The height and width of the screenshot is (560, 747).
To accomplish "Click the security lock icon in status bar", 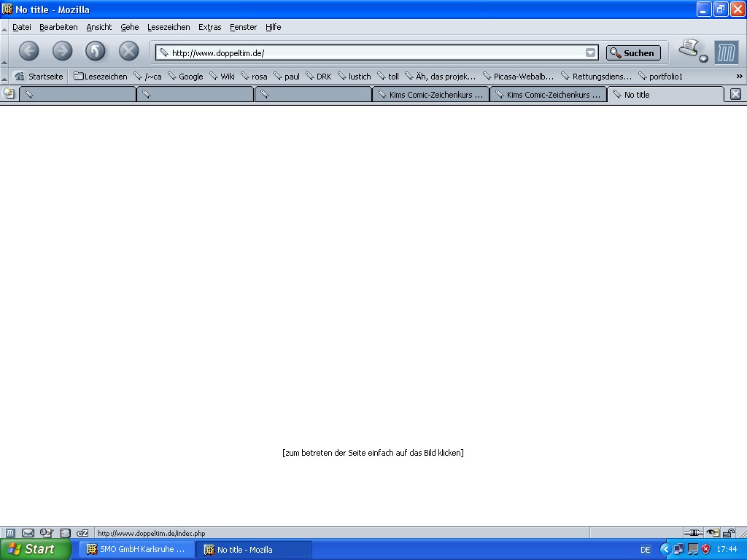I will 728,533.
